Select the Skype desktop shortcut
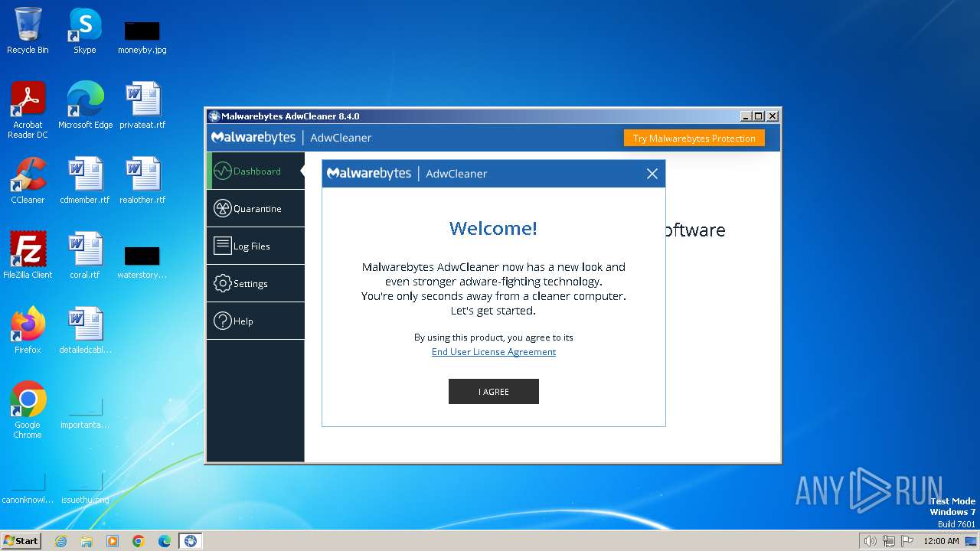The image size is (980, 551). click(85, 31)
